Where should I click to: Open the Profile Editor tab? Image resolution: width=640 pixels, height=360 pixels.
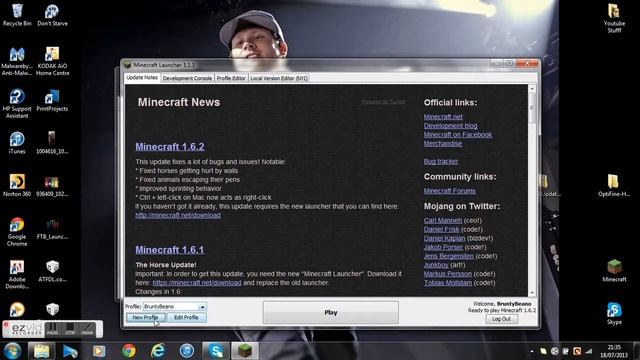[x=231, y=78]
